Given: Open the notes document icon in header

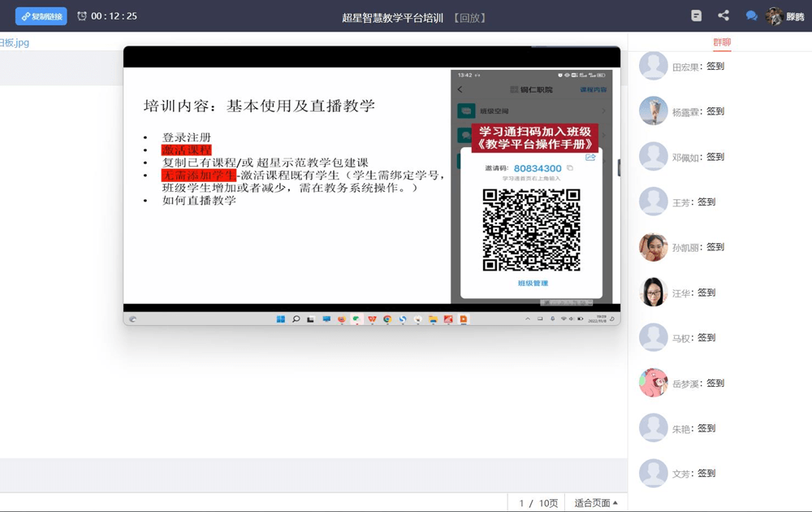Looking at the screenshot, I should tap(697, 15).
